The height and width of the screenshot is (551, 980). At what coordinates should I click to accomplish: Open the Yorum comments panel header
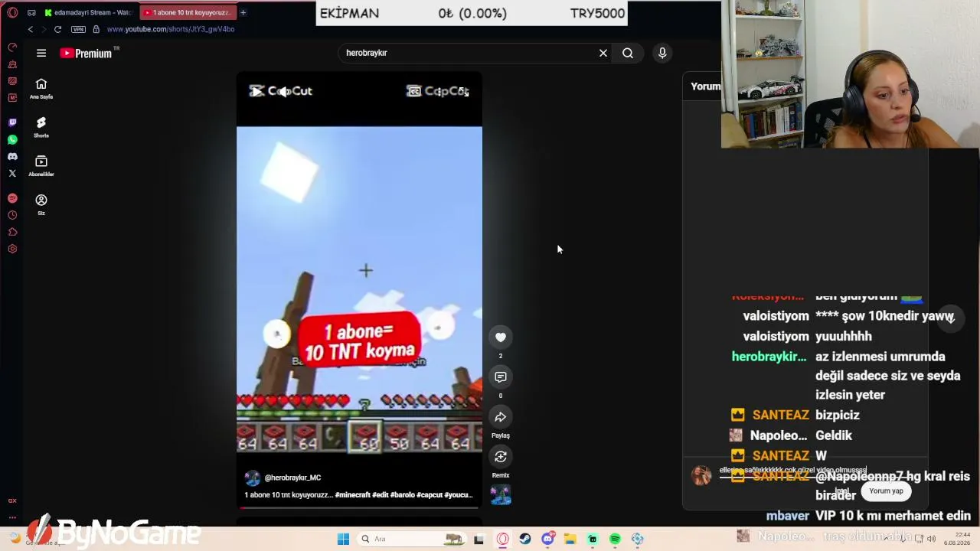pos(705,86)
